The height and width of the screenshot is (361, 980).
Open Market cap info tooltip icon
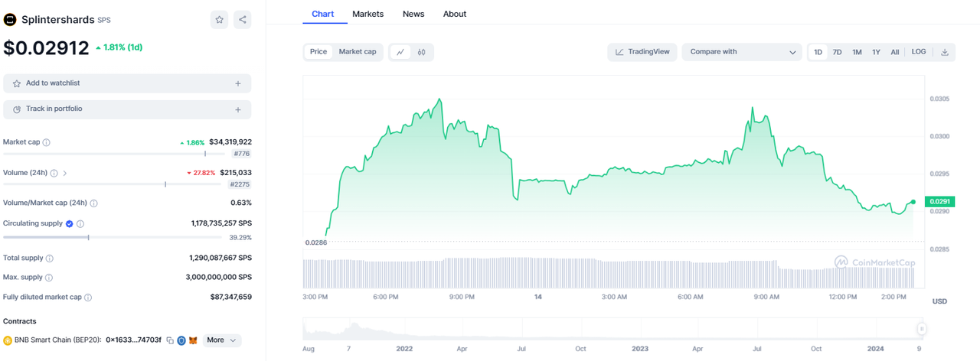[x=47, y=142]
